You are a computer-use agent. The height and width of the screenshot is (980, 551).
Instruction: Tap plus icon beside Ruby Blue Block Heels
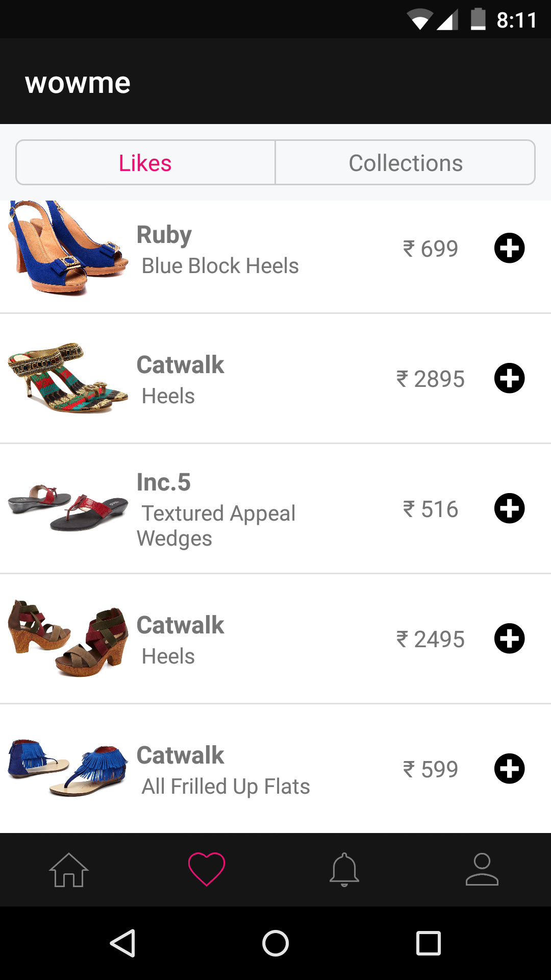point(509,248)
